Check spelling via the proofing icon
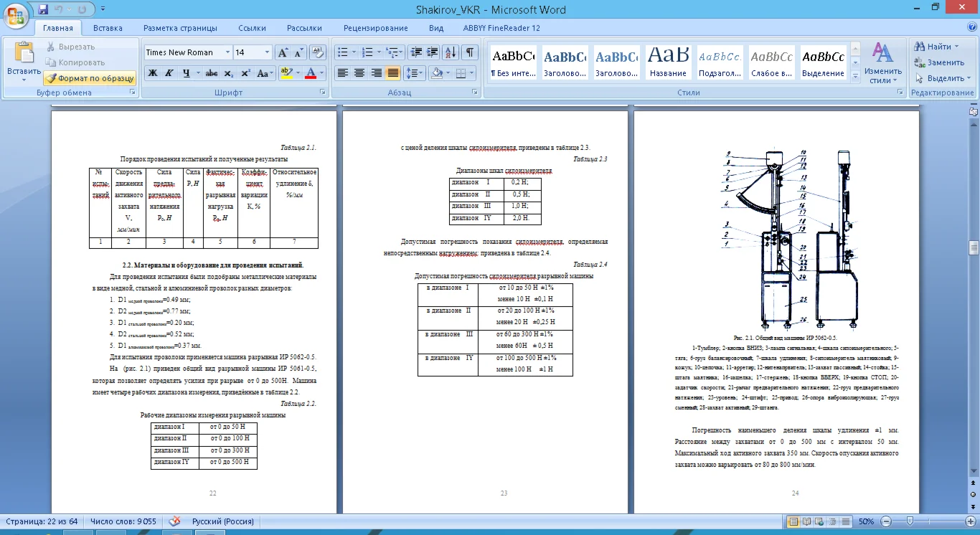980x535 pixels. tap(174, 521)
